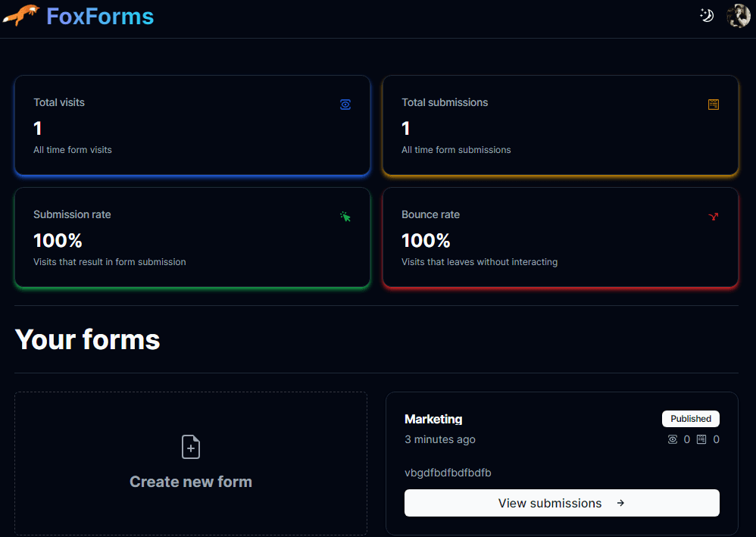Open the user profile avatar
The image size is (756, 537).
coord(738,16)
